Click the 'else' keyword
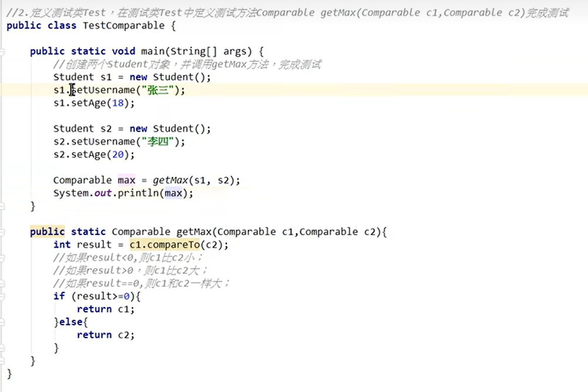 tap(70, 322)
